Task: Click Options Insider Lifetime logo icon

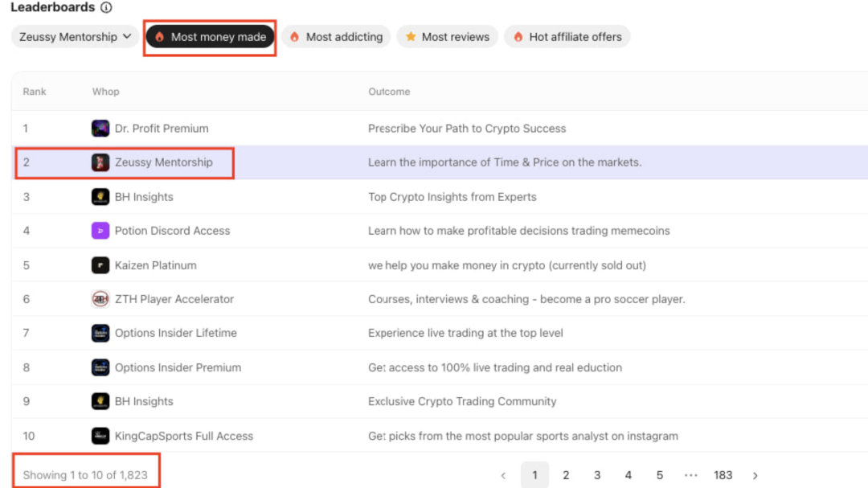Action: click(x=100, y=333)
